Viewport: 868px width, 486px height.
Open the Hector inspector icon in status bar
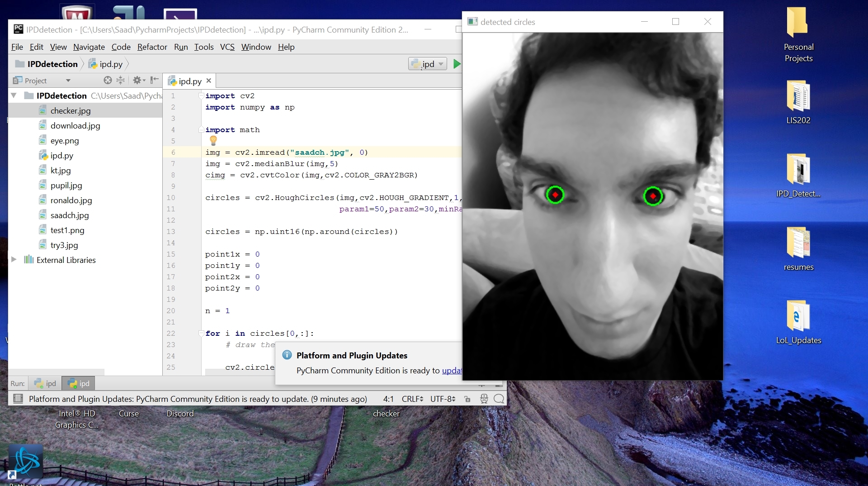tap(484, 399)
